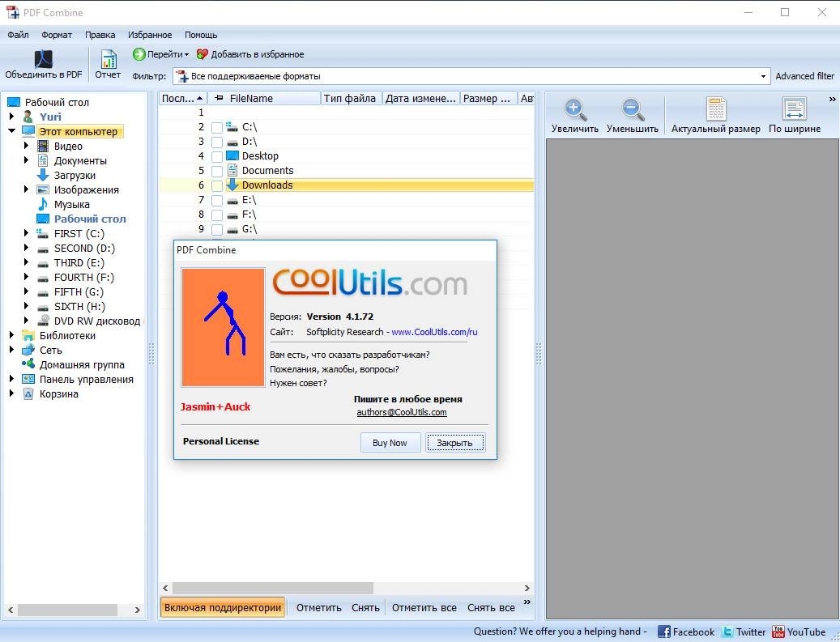Open the Фильтр formats dropdown

(763, 76)
